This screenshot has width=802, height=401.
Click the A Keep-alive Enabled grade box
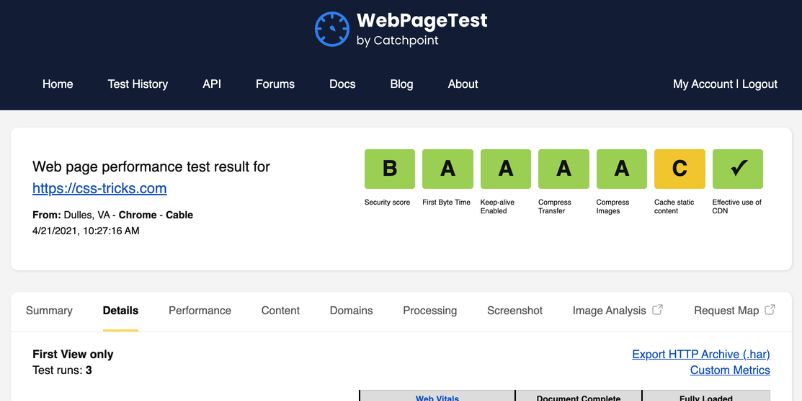[506, 169]
